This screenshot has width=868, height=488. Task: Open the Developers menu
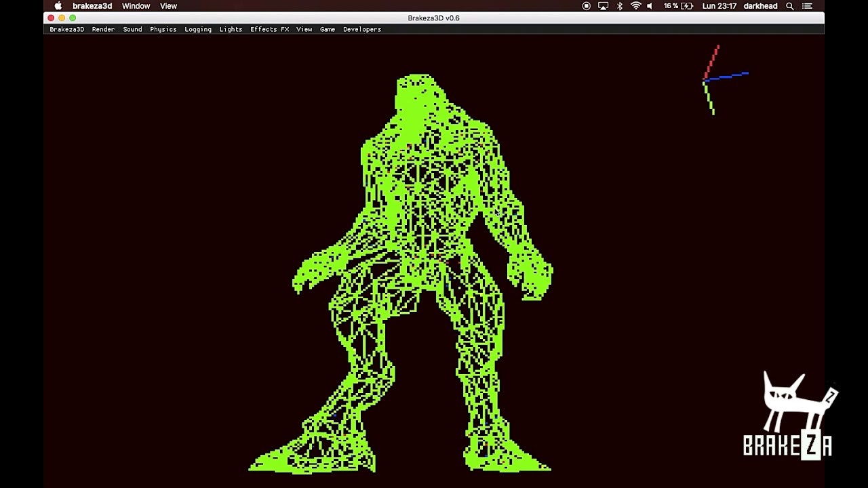point(362,29)
